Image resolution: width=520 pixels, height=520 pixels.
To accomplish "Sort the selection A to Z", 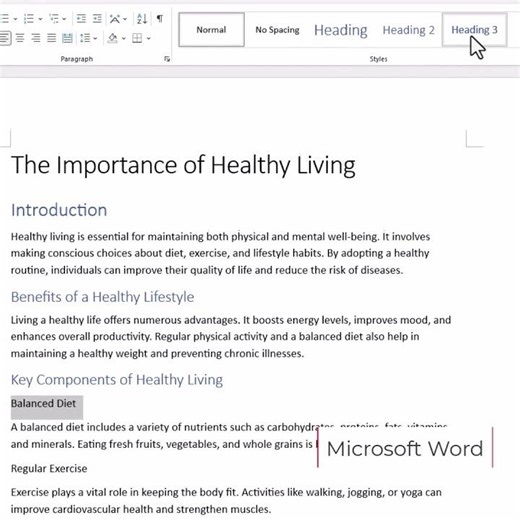I will click(142, 19).
